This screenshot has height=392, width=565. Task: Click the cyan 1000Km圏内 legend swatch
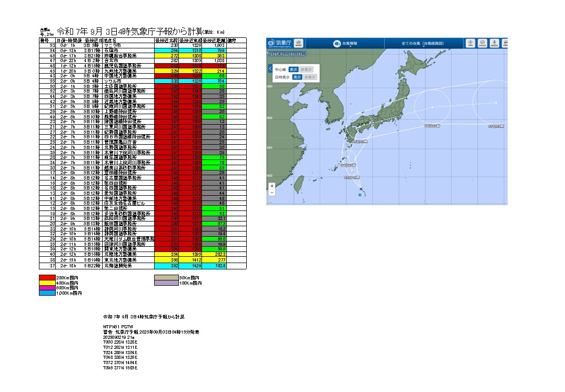[47, 293]
